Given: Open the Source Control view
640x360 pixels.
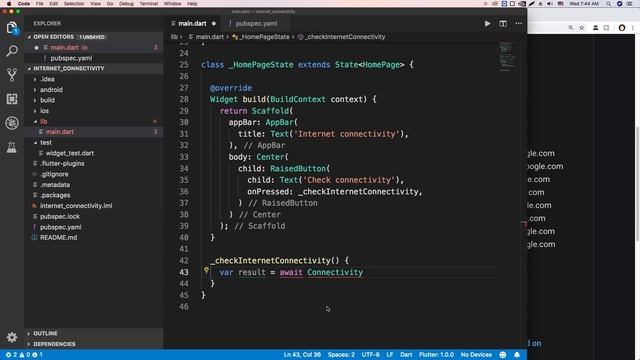Looking at the screenshot, I should tap(12, 75).
